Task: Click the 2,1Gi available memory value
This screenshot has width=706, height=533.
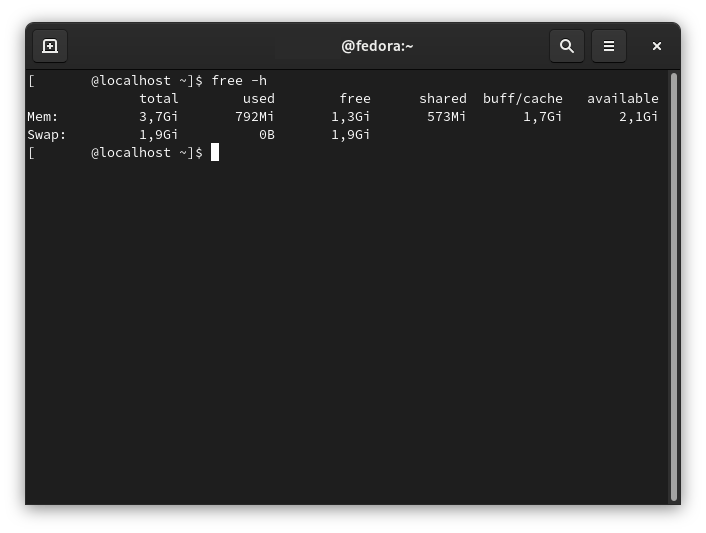Action: (x=638, y=117)
